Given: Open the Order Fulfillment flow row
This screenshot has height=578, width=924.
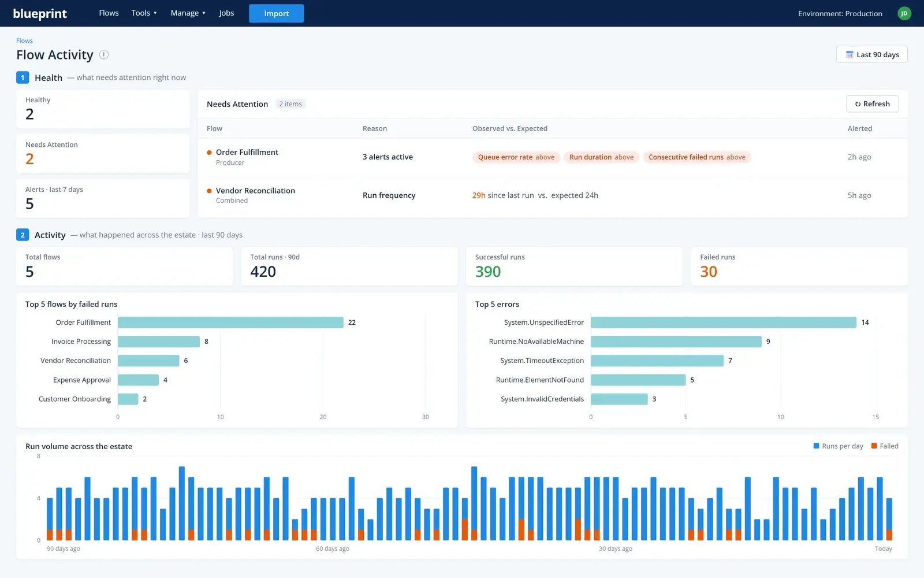Looking at the screenshot, I should (x=553, y=157).
